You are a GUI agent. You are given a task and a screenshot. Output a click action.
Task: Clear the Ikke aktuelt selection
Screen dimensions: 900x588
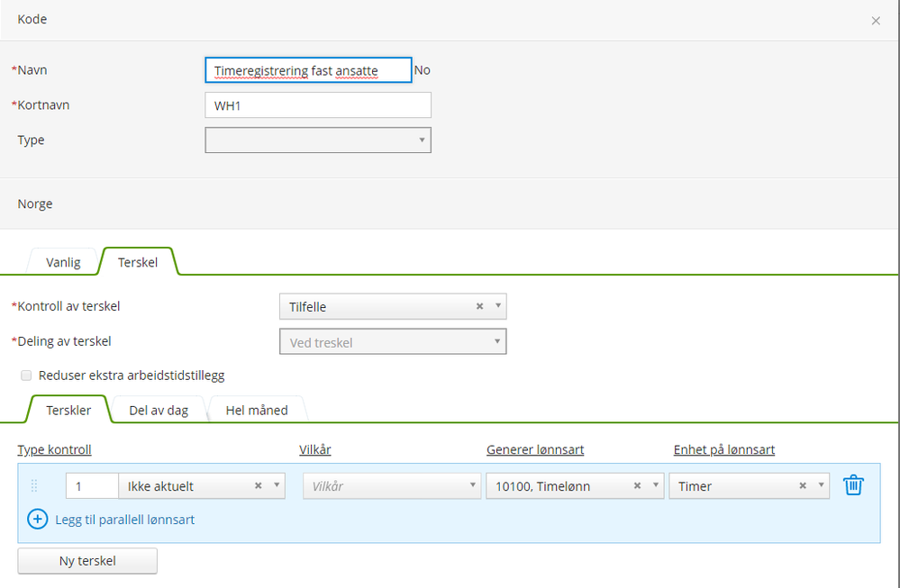click(x=259, y=485)
